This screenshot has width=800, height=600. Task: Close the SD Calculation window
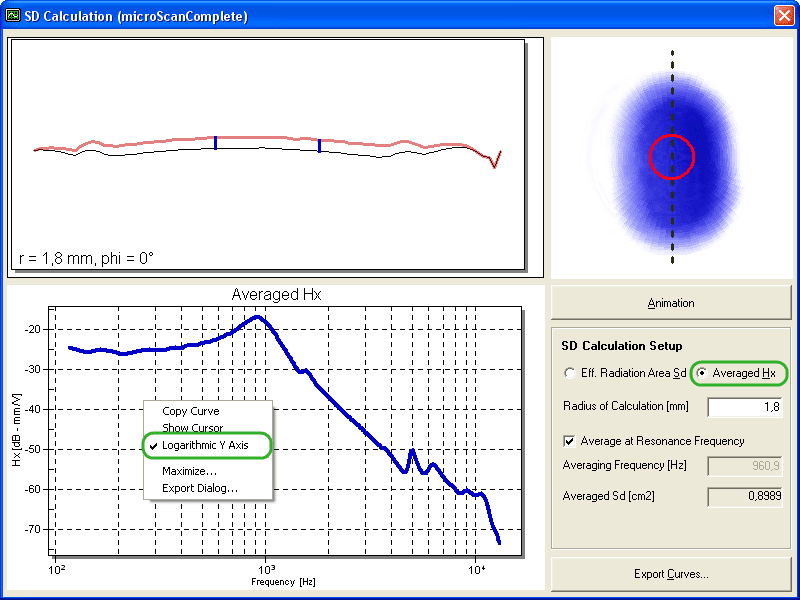tap(783, 16)
